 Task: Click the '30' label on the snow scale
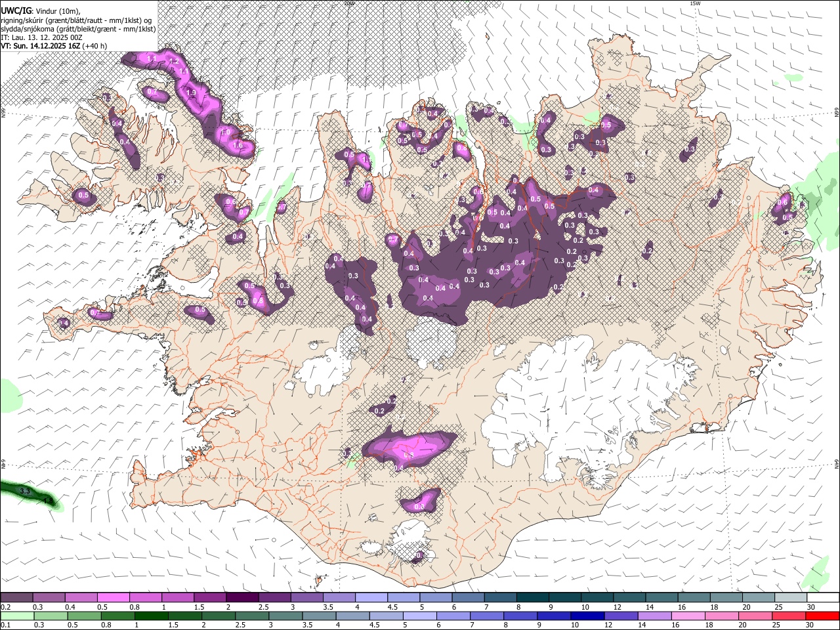[810, 607]
